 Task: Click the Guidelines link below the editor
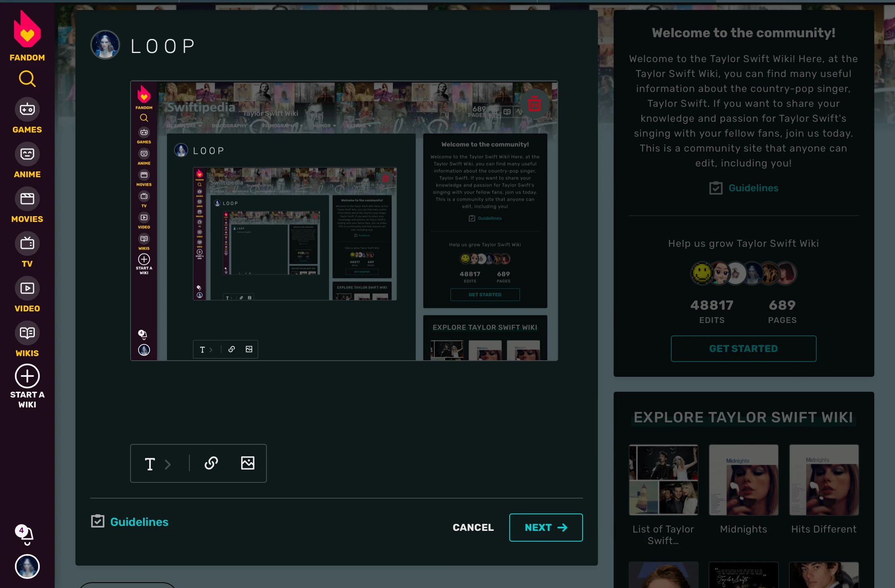(x=139, y=522)
